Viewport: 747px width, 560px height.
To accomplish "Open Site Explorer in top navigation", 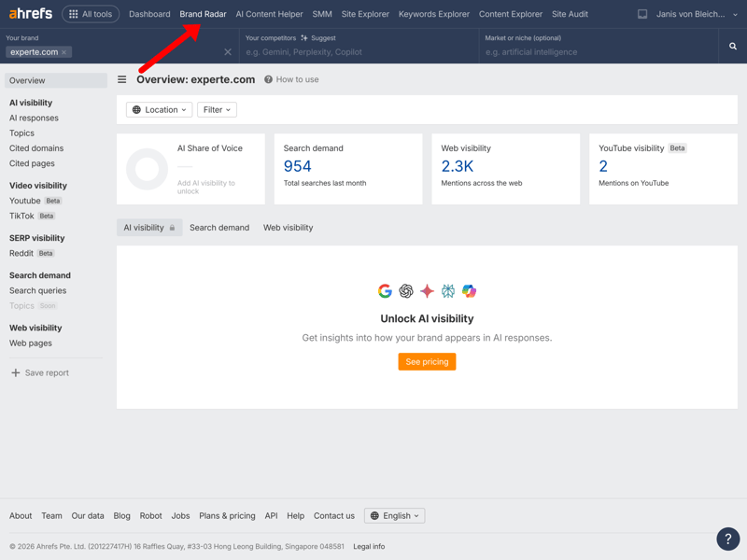I will click(365, 14).
